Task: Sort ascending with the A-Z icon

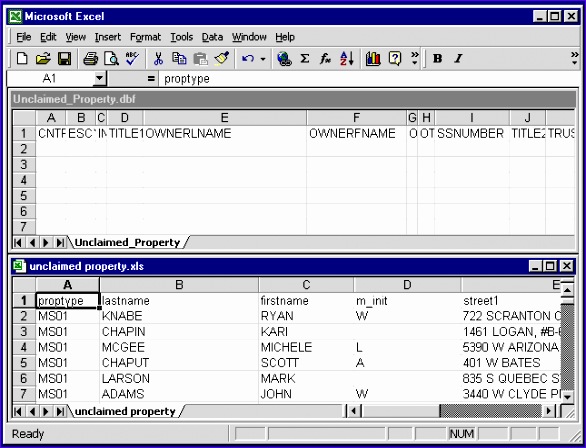Action: pos(347,59)
